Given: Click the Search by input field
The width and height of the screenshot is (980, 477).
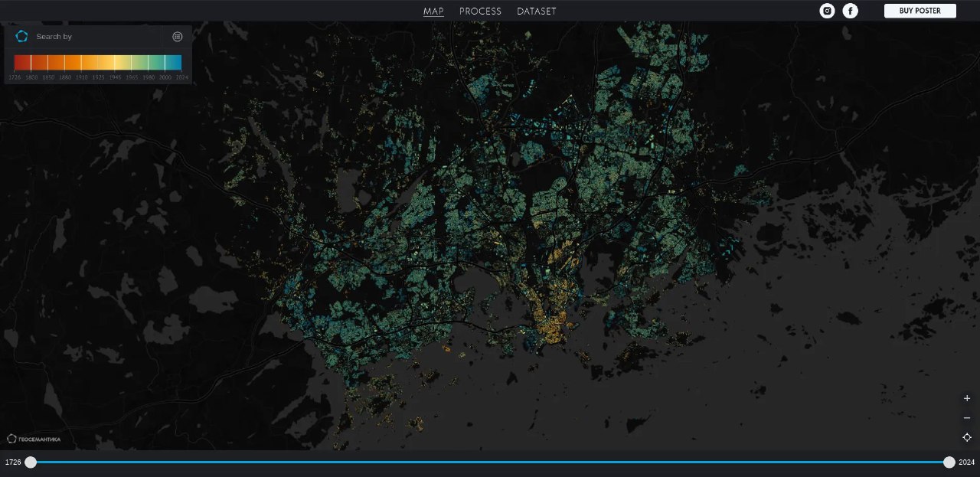Looking at the screenshot, I should [x=96, y=37].
